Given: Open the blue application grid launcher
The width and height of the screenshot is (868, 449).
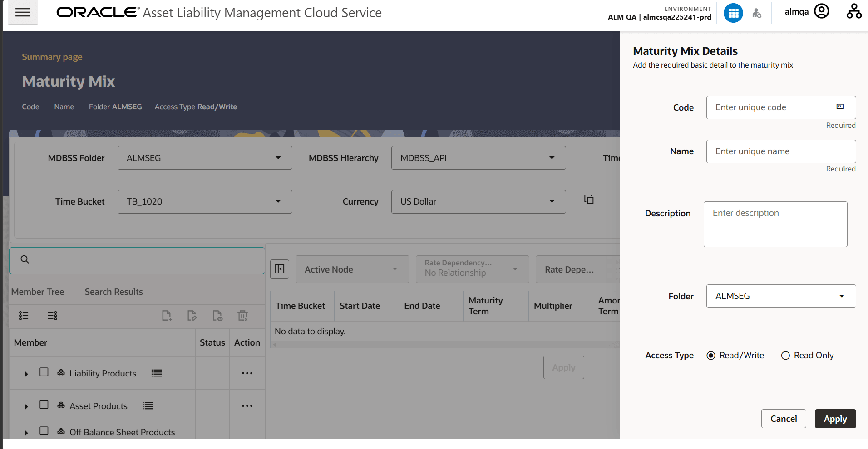Looking at the screenshot, I should coord(733,13).
